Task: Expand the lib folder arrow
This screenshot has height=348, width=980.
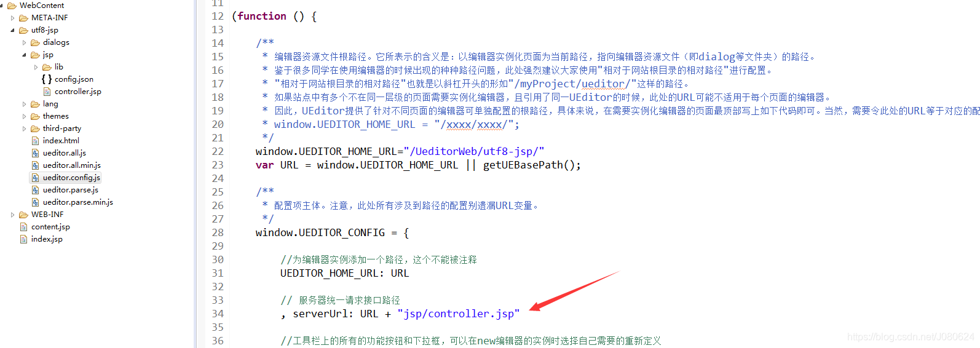Action: (x=36, y=67)
